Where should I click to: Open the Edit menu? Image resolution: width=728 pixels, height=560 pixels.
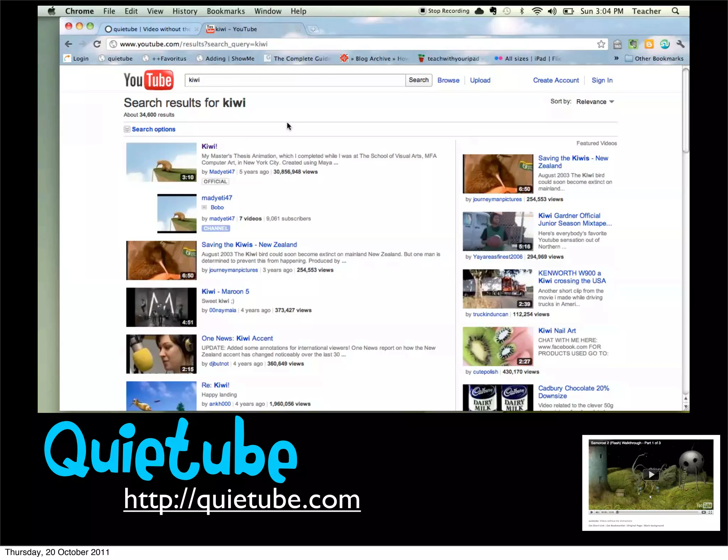tap(131, 11)
